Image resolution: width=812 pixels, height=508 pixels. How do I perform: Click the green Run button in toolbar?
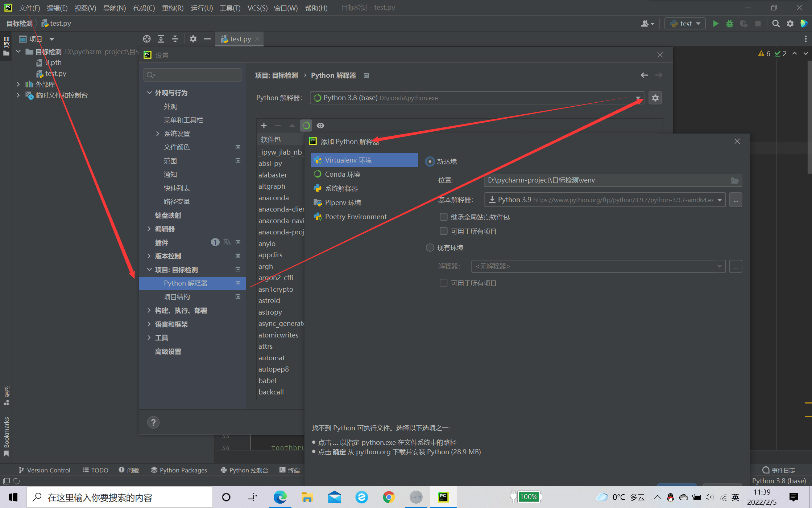[716, 24]
